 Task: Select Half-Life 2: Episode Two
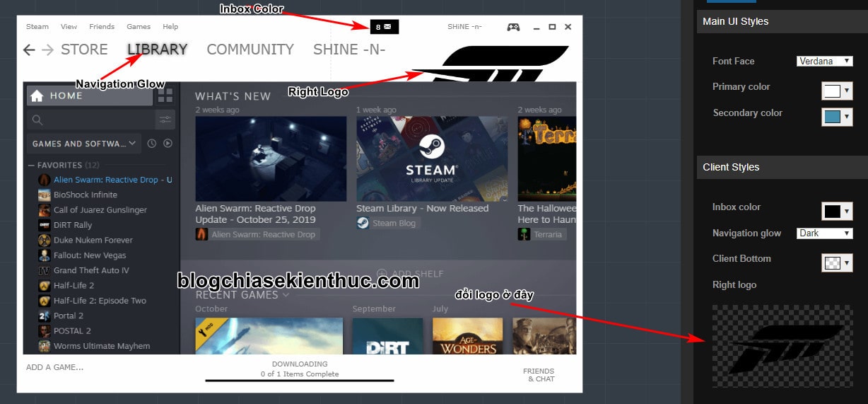coord(100,301)
